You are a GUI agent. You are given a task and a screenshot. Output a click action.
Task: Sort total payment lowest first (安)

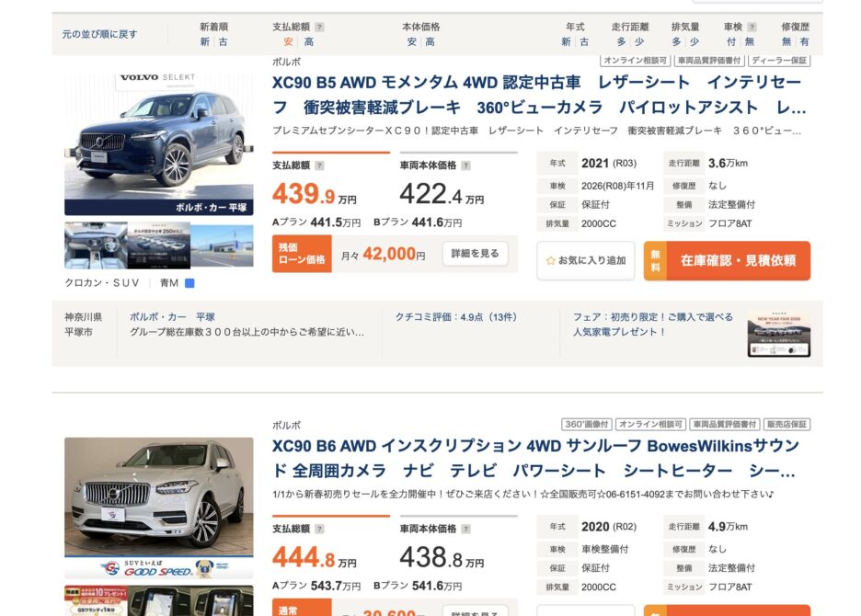(288, 42)
